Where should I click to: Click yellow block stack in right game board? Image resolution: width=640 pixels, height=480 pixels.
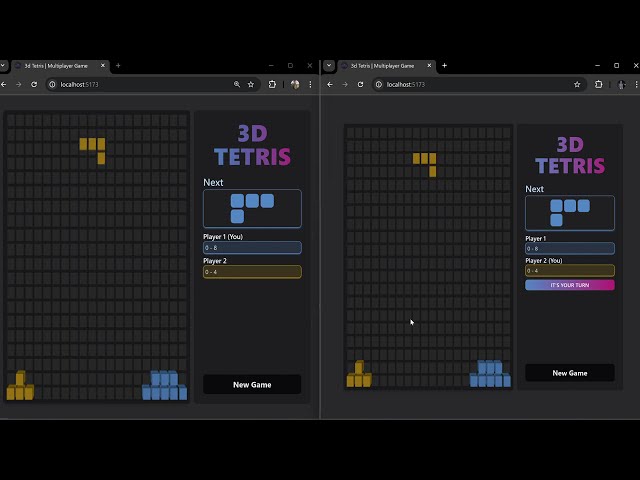tap(359, 374)
